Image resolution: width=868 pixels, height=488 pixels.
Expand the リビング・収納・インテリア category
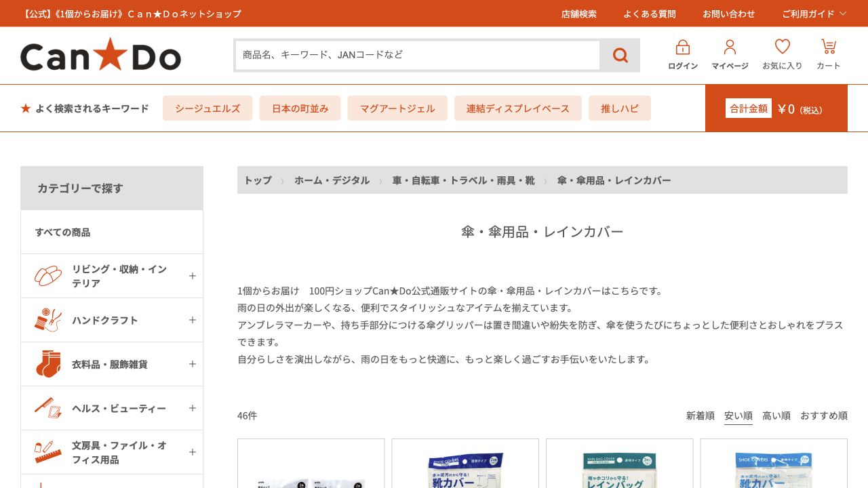tap(193, 276)
